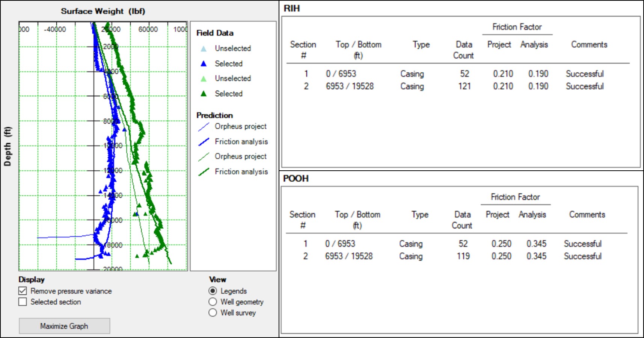Click RIH section 1 project value 0.210
644x338 pixels.
click(503, 74)
